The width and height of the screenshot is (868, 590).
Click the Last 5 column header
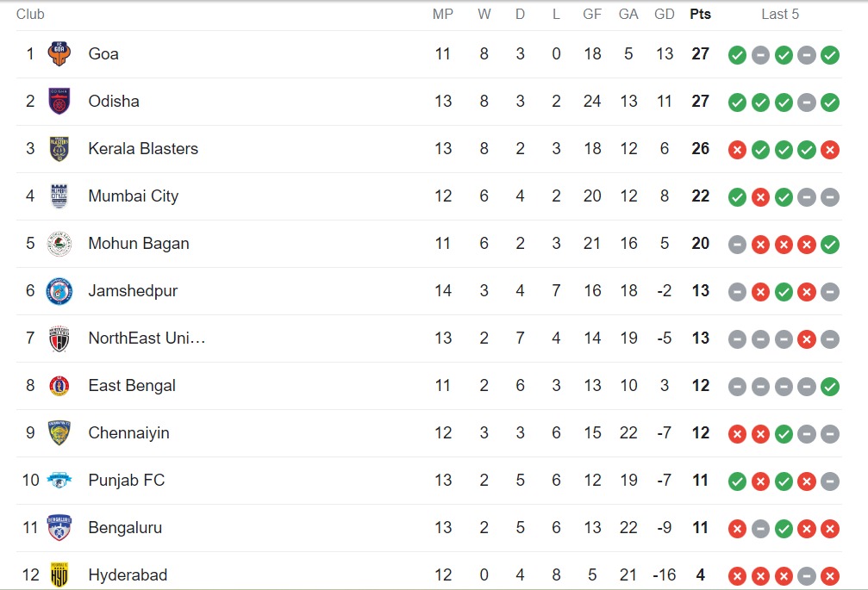pos(780,15)
